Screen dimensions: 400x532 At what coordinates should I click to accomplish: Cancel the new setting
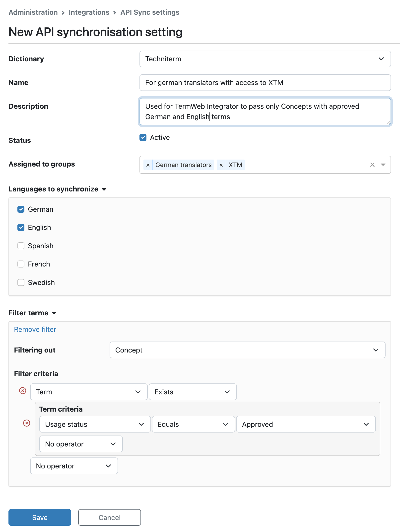click(110, 518)
